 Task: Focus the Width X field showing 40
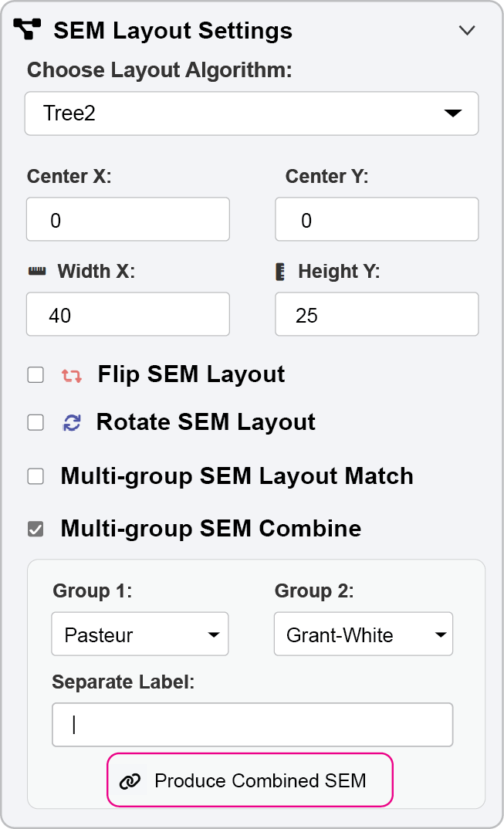(x=128, y=315)
